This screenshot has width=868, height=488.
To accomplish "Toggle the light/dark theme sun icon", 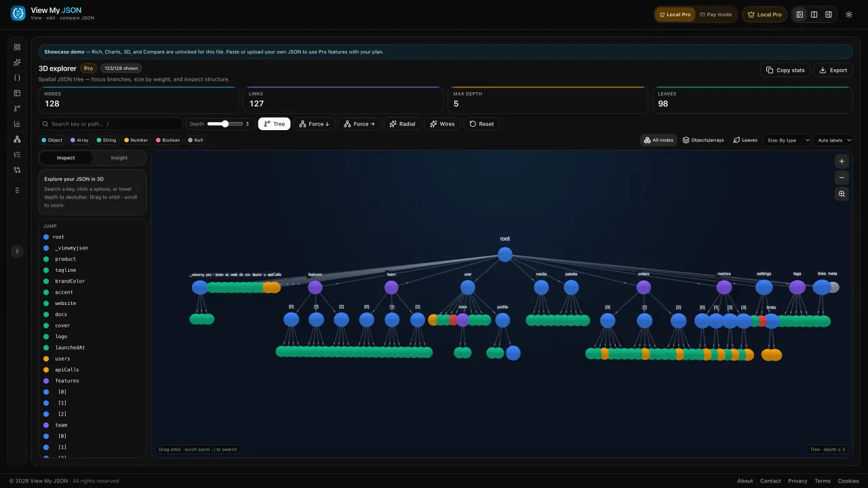I will 849,14.
